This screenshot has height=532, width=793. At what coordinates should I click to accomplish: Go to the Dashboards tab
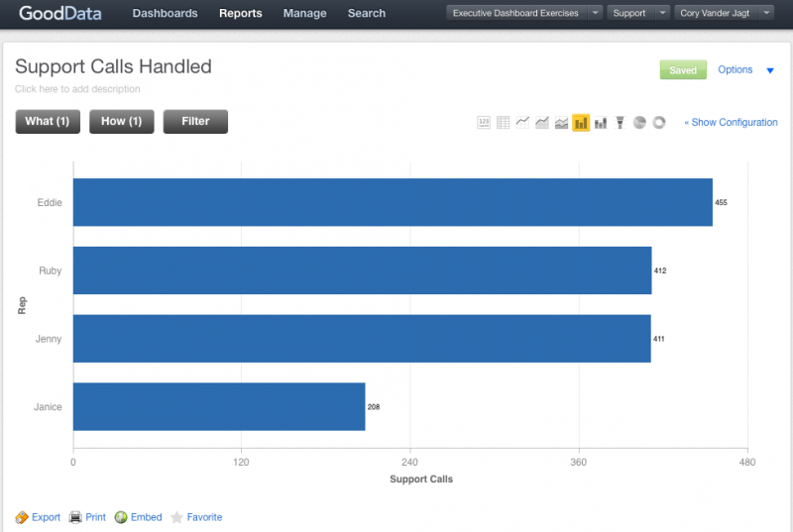[x=165, y=14]
